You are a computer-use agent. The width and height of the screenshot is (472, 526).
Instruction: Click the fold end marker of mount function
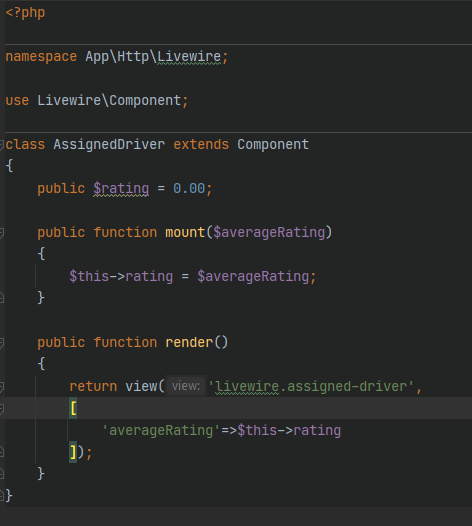coord(1,298)
